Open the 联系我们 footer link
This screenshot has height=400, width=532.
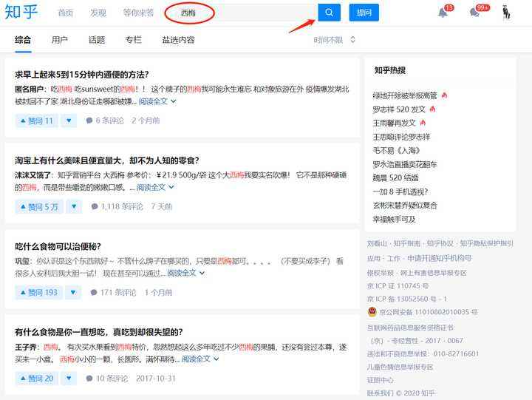381,393
